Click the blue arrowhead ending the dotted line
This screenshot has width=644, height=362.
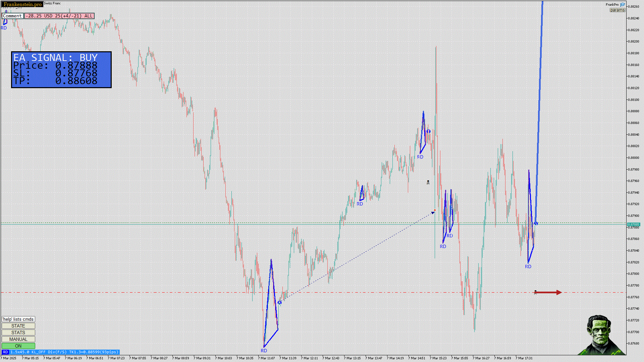[433, 213]
